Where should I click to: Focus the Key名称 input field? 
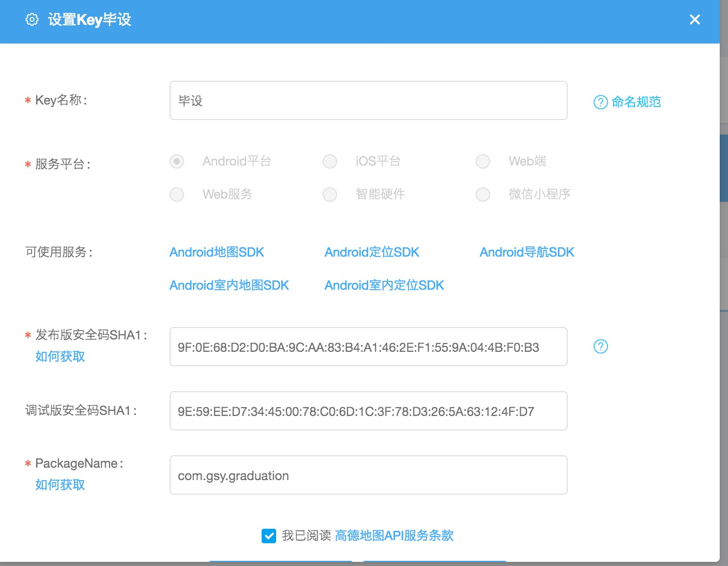point(369,100)
